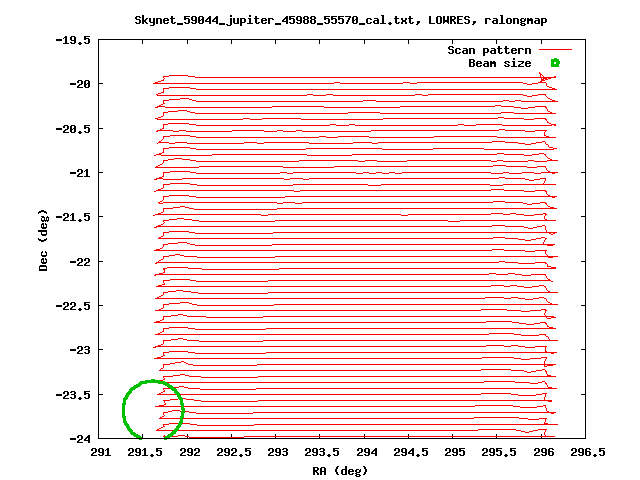
Task: Click the 294.5 RA tick label
Action: [411, 452]
